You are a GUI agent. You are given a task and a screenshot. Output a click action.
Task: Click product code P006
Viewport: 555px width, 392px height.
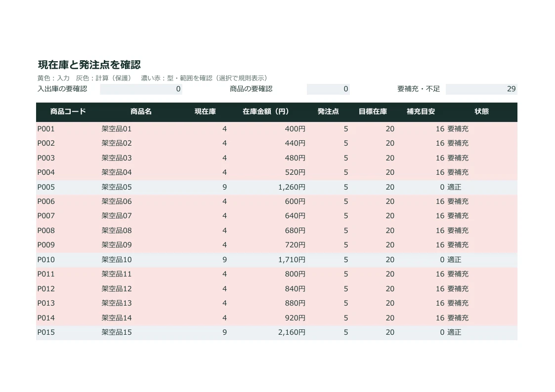point(46,201)
